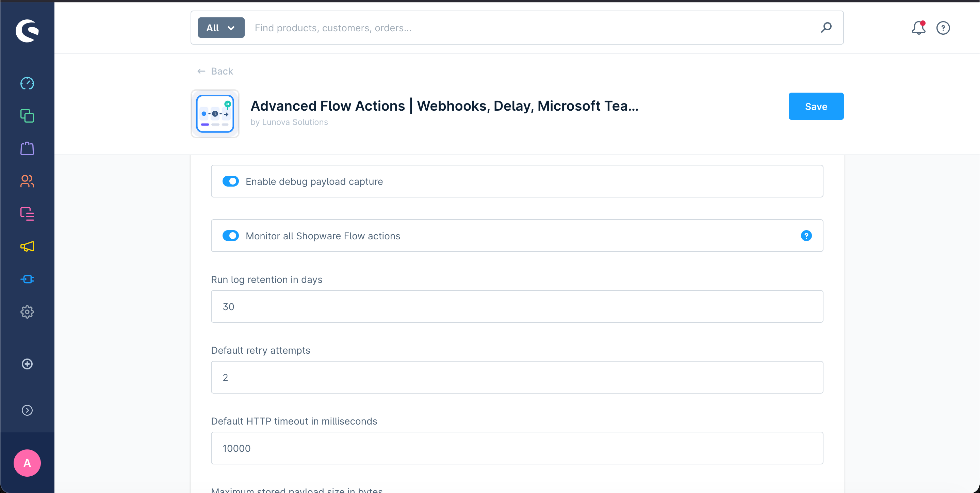
Task: Disable debug payload capture toggle
Action: point(231,181)
